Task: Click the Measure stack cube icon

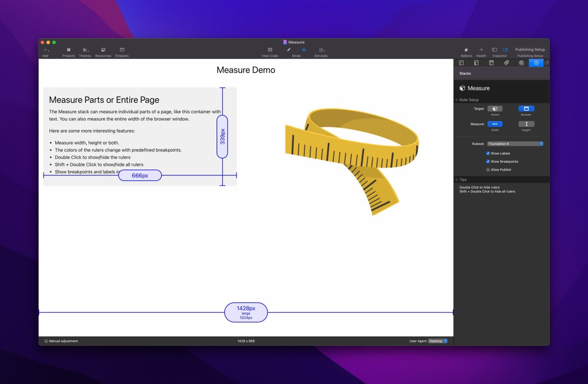Action: click(x=462, y=88)
